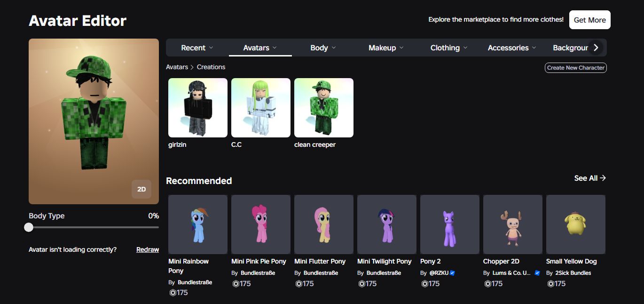Click Robux icon under Mini Twilight Pony
Image resolution: width=644 pixels, height=304 pixels.
[361, 284]
